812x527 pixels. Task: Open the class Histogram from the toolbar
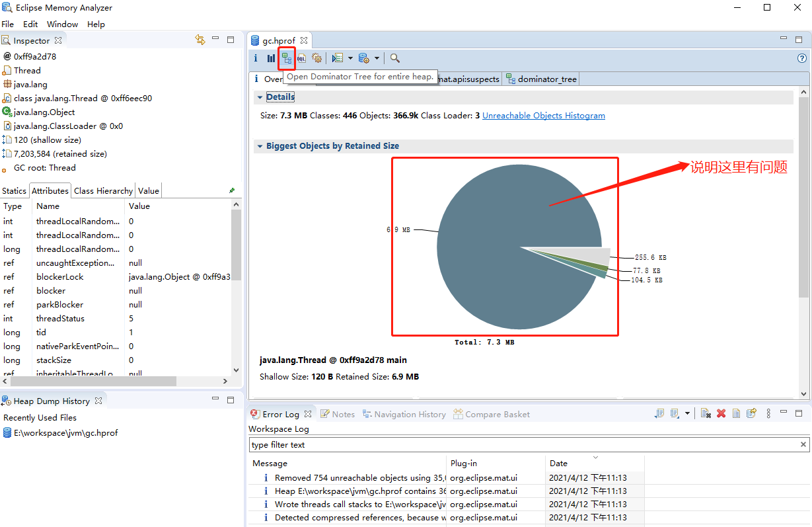[x=271, y=58]
